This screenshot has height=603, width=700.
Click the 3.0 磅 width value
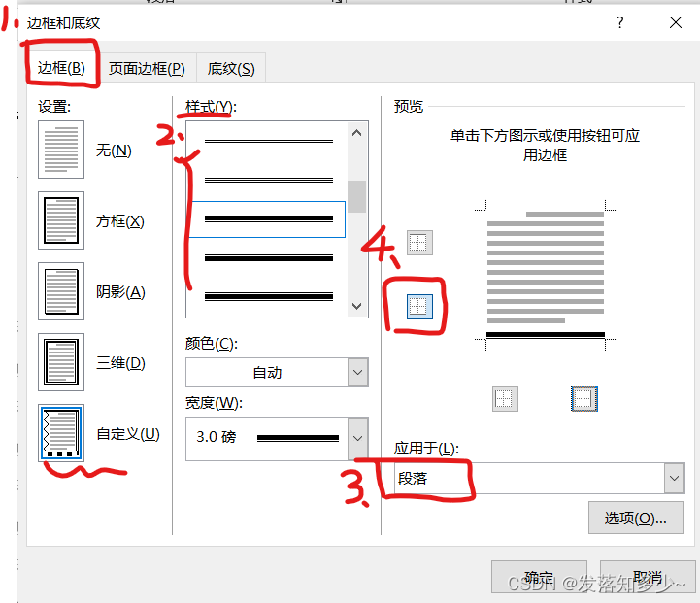tap(217, 437)
